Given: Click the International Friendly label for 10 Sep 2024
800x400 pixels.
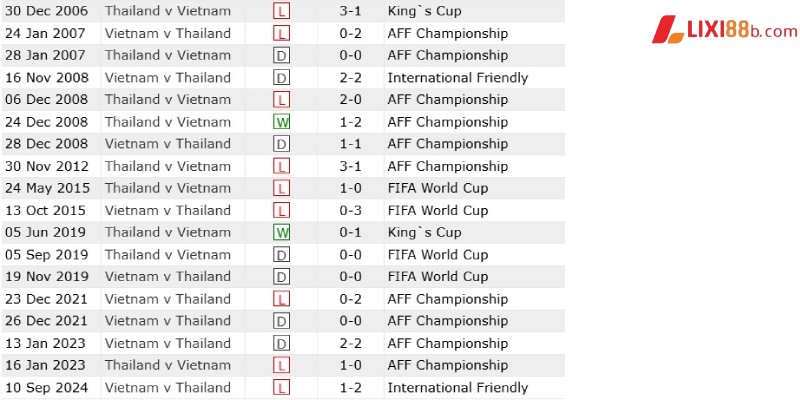Looking at the screenshot, I should (458, 387).
